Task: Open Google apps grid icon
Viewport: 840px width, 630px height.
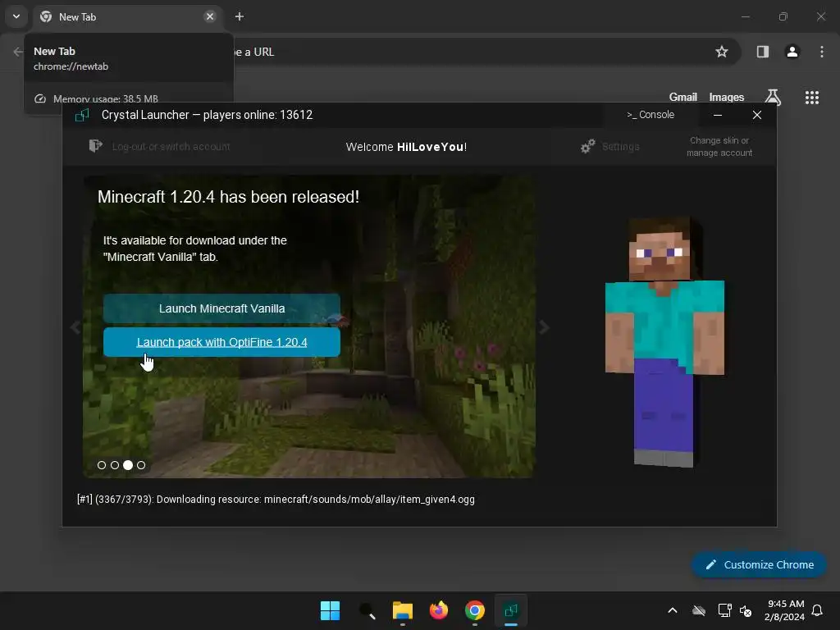Action: pos(812,97)
